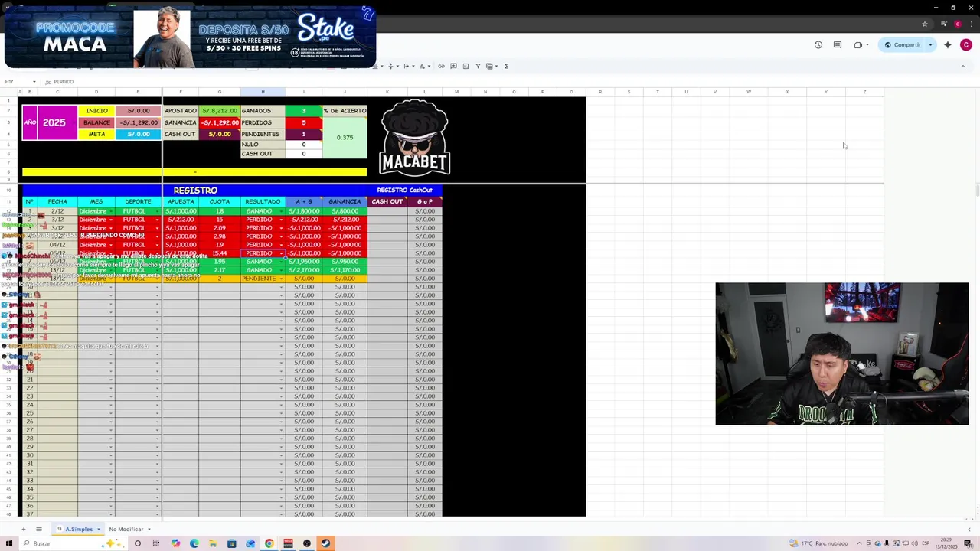Launch Microsoft Edge from the taskbar
Screen dimensions: 980x551
[x=194, y=543]
